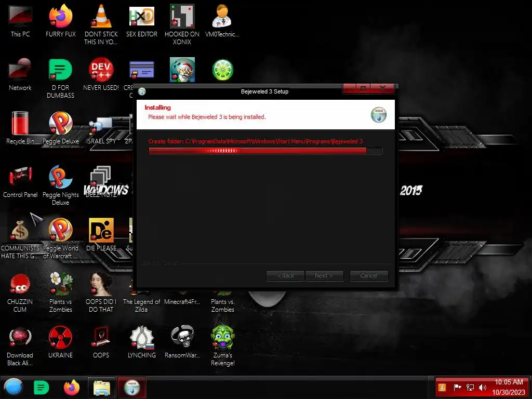The image size is (532, 399).
Task: Click the Cancel button in Bejeweled 3 Setup
Action: coord(369,275)
